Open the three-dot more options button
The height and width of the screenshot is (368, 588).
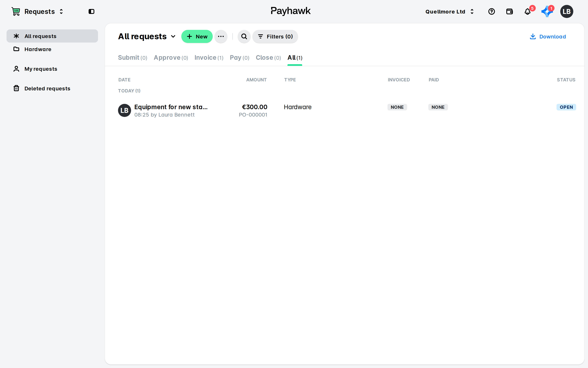tap(221, 37)
